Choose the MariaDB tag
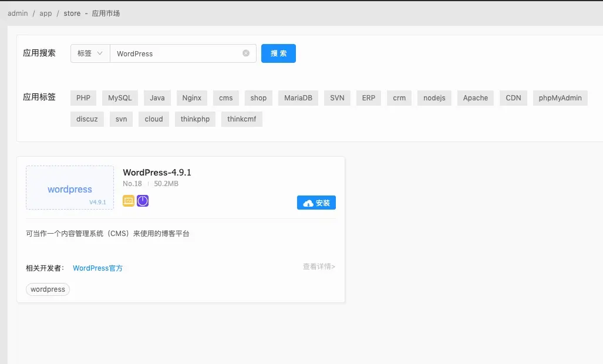Screen dimensions: 603x364 click(298, 98)
